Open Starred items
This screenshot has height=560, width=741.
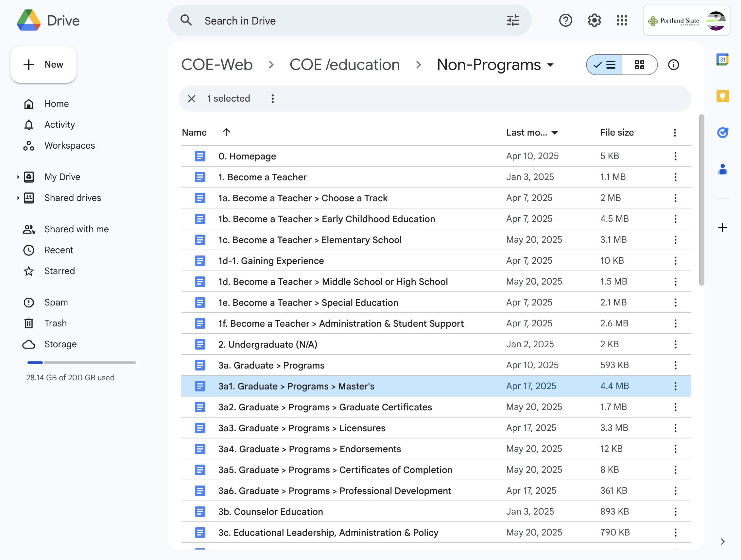click(x=60, y=271)
